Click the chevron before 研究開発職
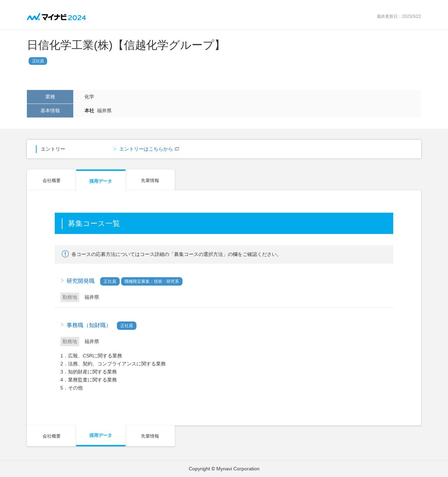Screen dimensions: 448x477 [62, 280]
